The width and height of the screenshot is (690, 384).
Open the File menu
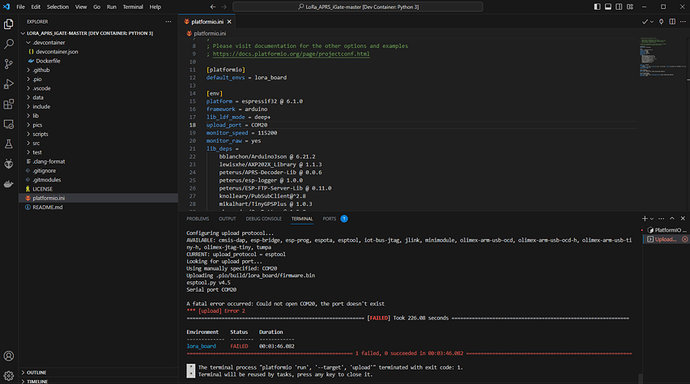[x=21, y=7]
